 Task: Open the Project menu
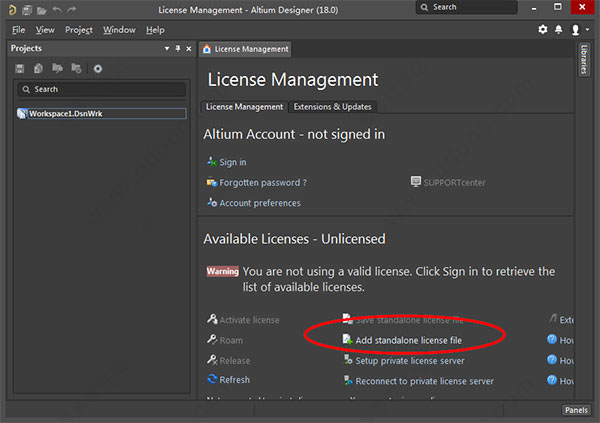(x=79, y=30)
